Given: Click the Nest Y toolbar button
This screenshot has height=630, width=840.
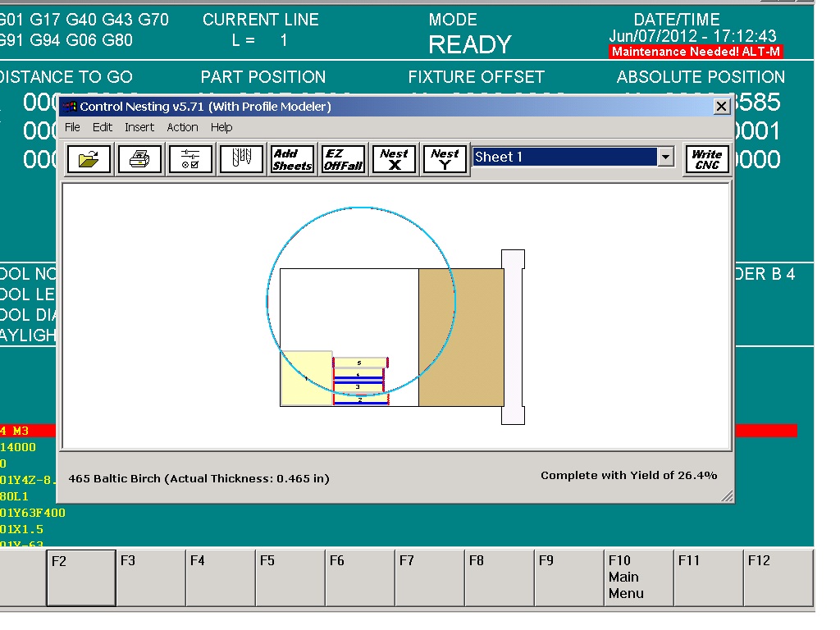Looking at the screenshot, I should click(445, 159).
